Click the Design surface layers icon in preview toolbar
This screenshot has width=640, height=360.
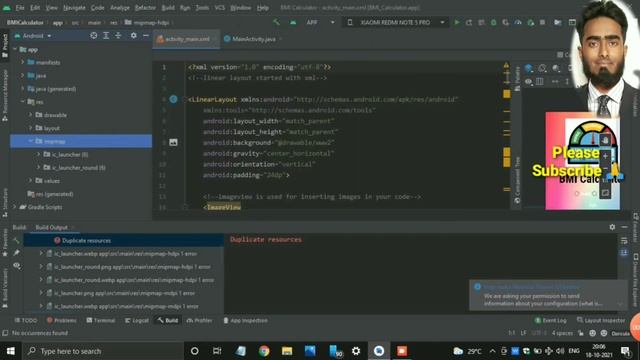point(529,68)
